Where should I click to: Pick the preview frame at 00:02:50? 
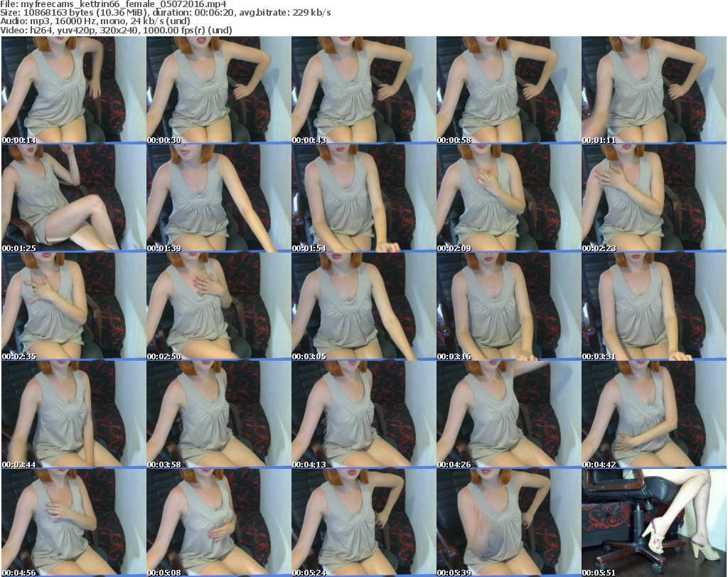[219, 307]
